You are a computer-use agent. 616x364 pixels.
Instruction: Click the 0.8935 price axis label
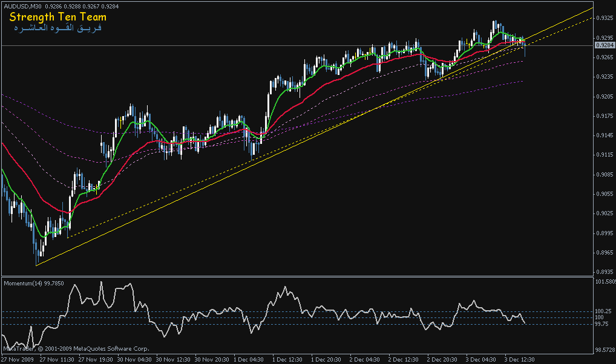click(603, 271)
